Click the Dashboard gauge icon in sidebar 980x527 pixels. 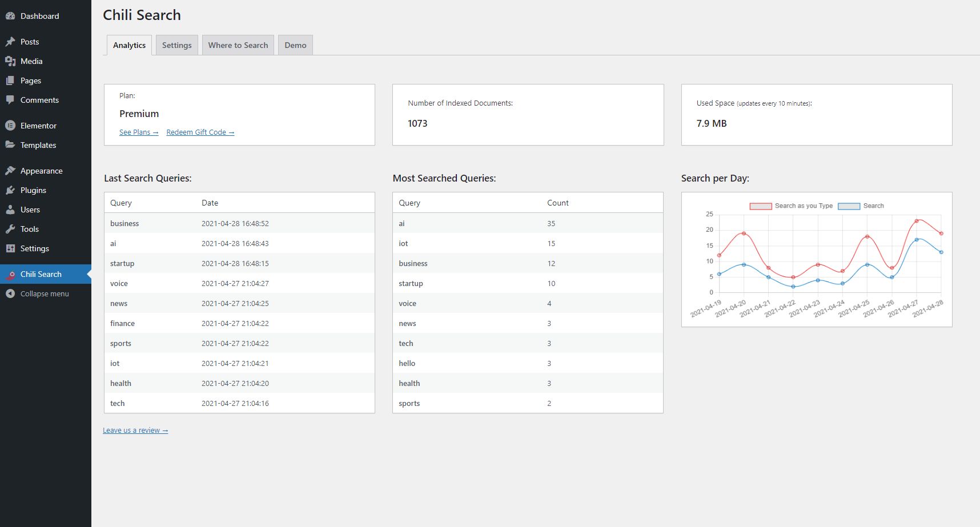tap(10, 16)
